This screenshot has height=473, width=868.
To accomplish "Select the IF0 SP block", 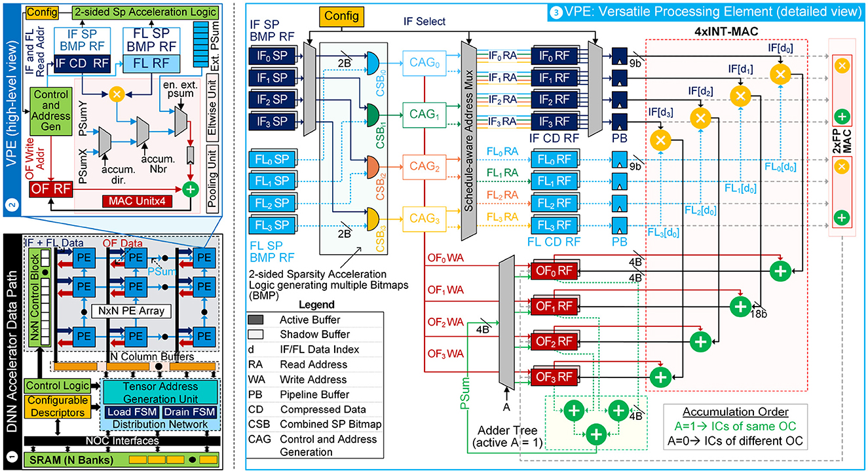I will (272, 57).
